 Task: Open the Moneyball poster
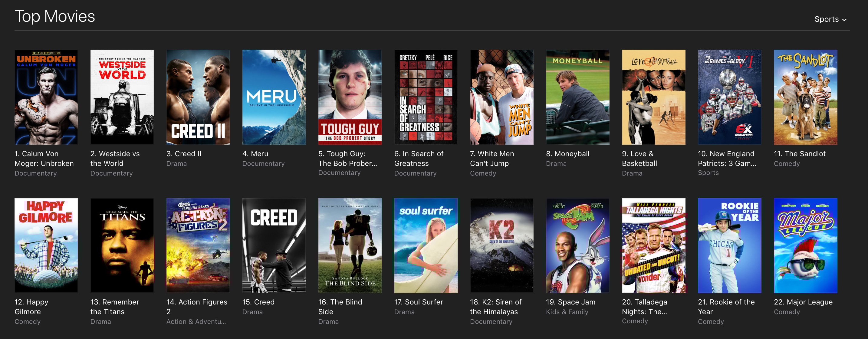(577, 97)
